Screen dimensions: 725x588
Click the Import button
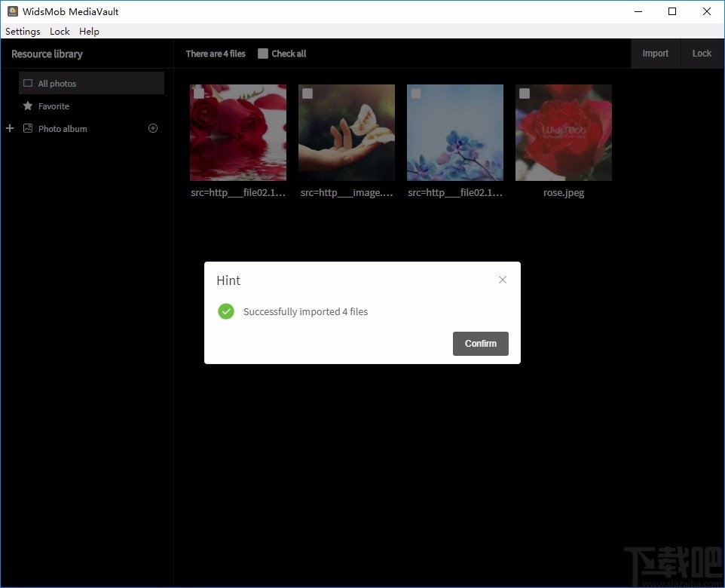(x=655, y=54)
